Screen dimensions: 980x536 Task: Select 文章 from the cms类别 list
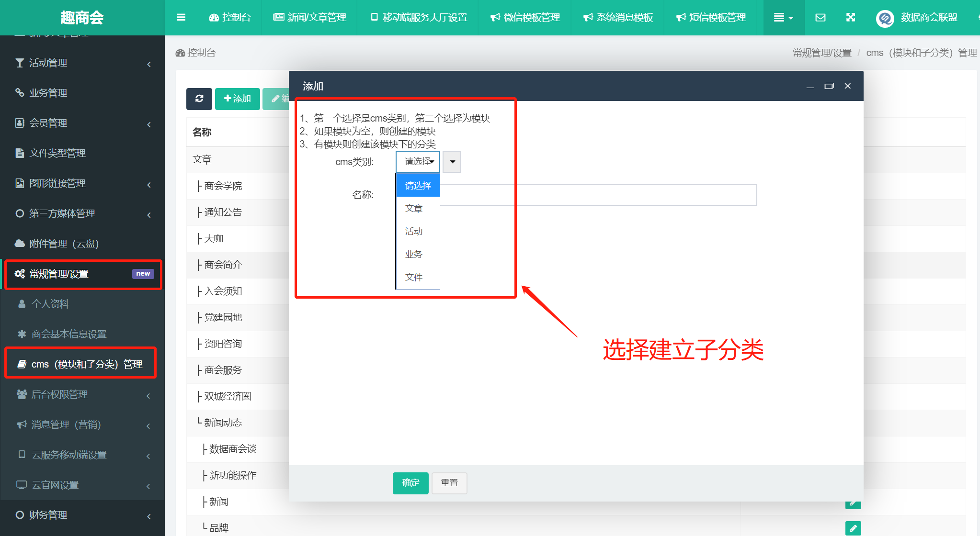(414, 208)
